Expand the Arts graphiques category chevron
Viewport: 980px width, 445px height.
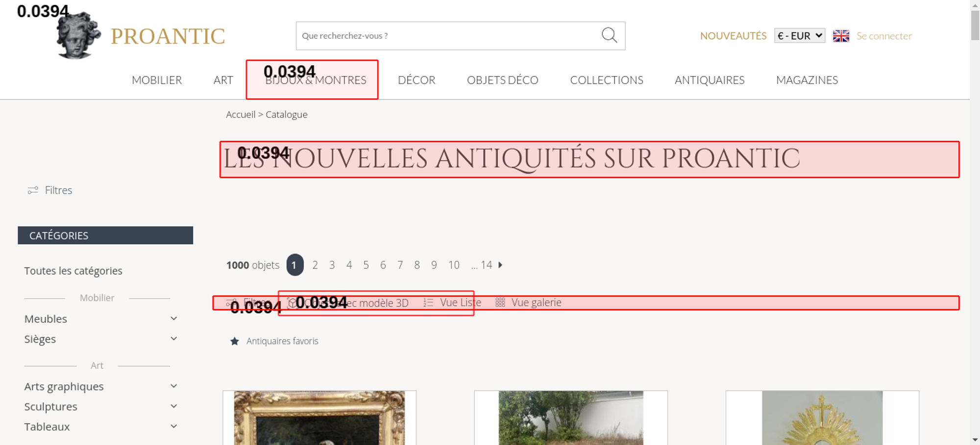173,386
